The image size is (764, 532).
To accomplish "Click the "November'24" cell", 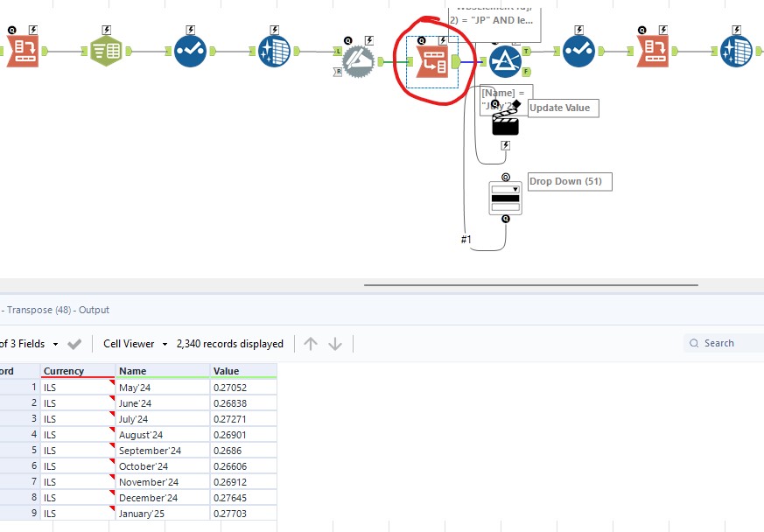I will click(163, 482).
